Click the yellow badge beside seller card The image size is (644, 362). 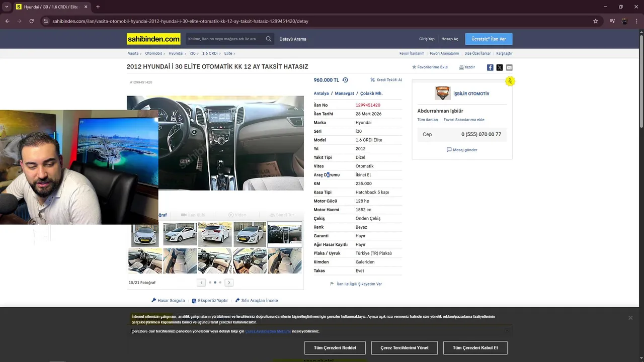[x=510, y=81]
